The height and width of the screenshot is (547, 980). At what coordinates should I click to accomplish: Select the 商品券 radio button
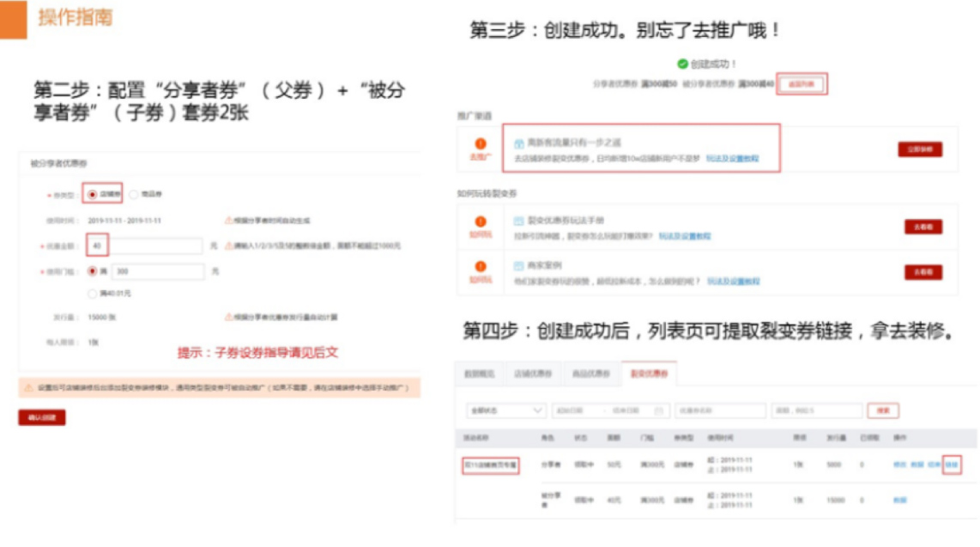[133, 193]
